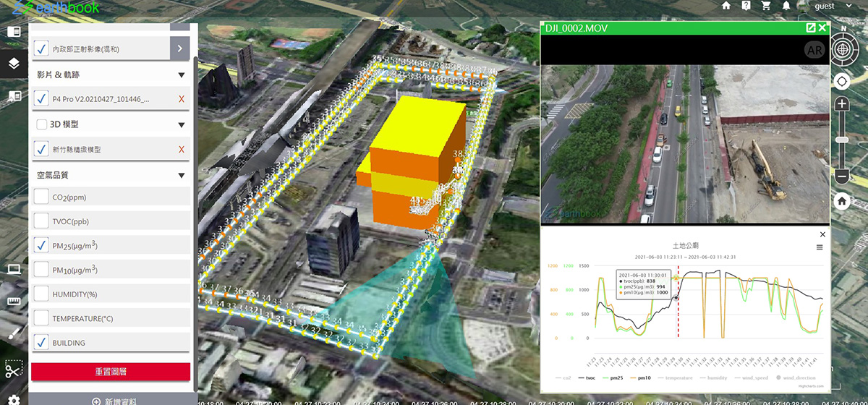Open the chart hamburger menu

click(819, 247)
